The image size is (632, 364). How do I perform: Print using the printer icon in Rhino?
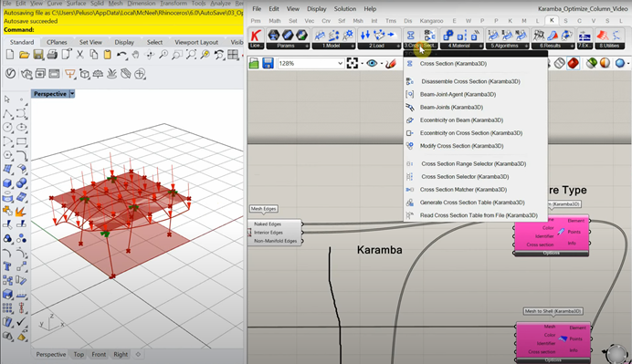pos(52,55)
